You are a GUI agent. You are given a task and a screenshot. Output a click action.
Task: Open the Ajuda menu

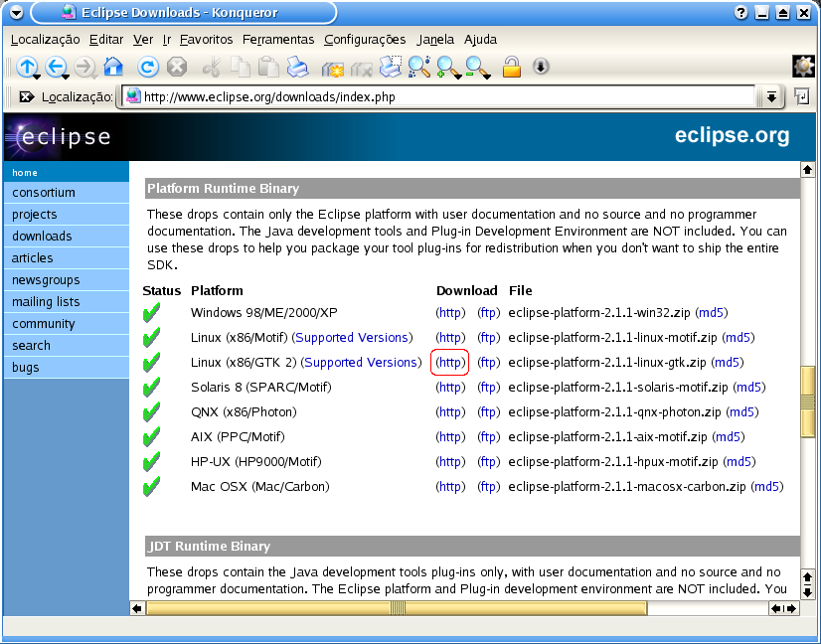480,40
